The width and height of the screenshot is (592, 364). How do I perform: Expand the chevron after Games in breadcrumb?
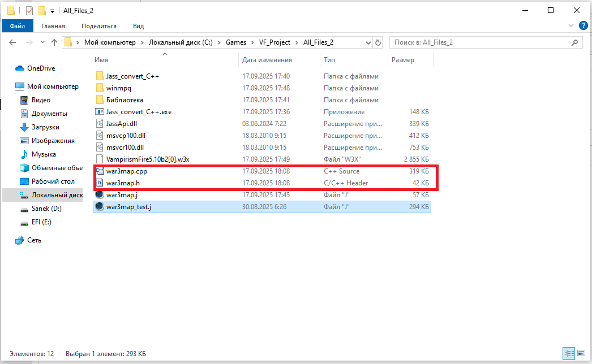[252, 42]
